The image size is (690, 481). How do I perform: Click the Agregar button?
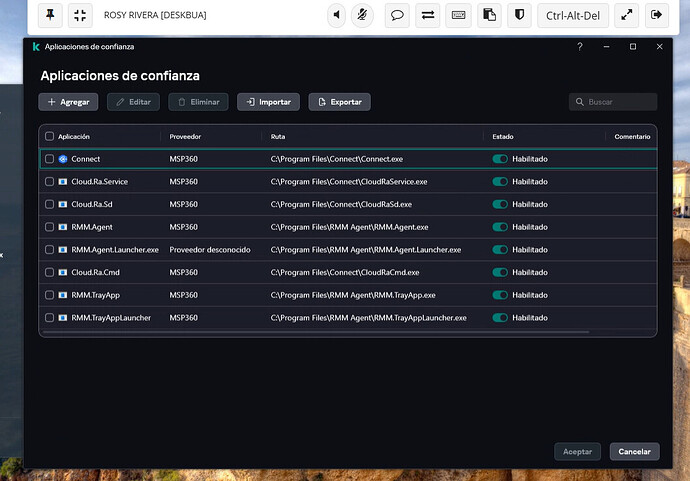point(68,102)
